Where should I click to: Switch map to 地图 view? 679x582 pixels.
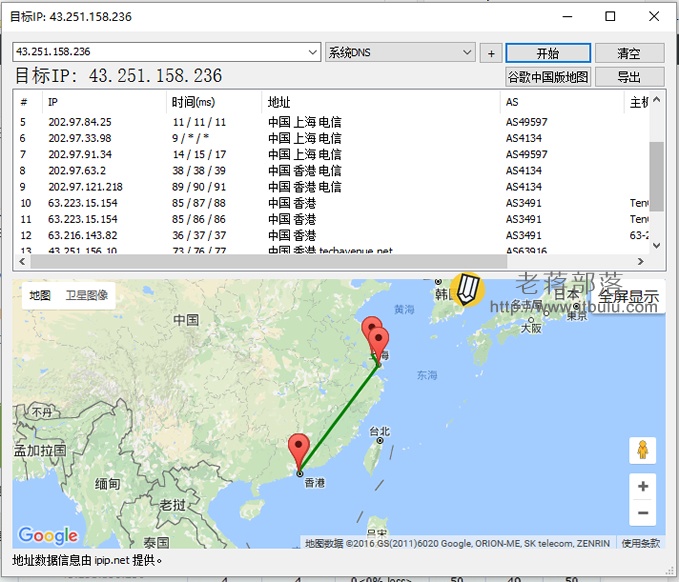[40, 295]
